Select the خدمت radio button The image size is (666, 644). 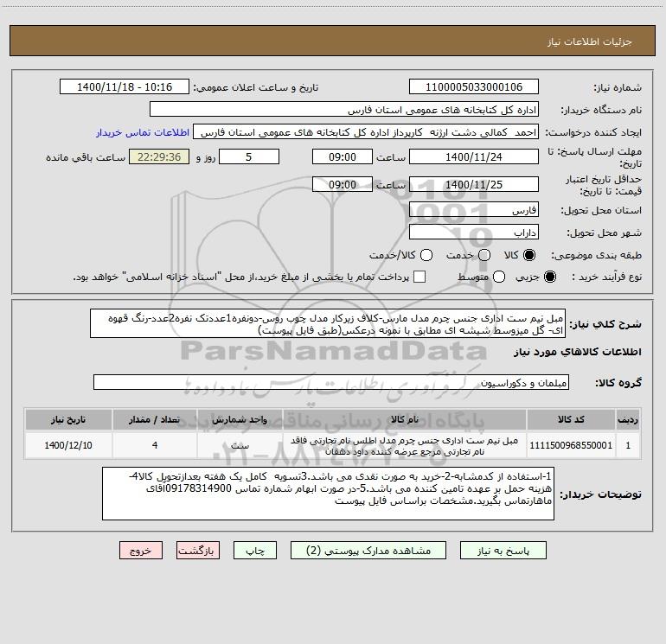484,255
